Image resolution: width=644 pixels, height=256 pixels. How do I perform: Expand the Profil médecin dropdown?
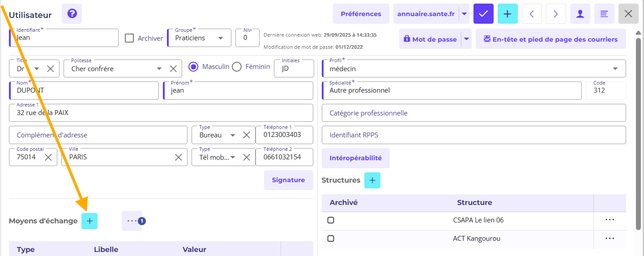(x=615, y=69)
